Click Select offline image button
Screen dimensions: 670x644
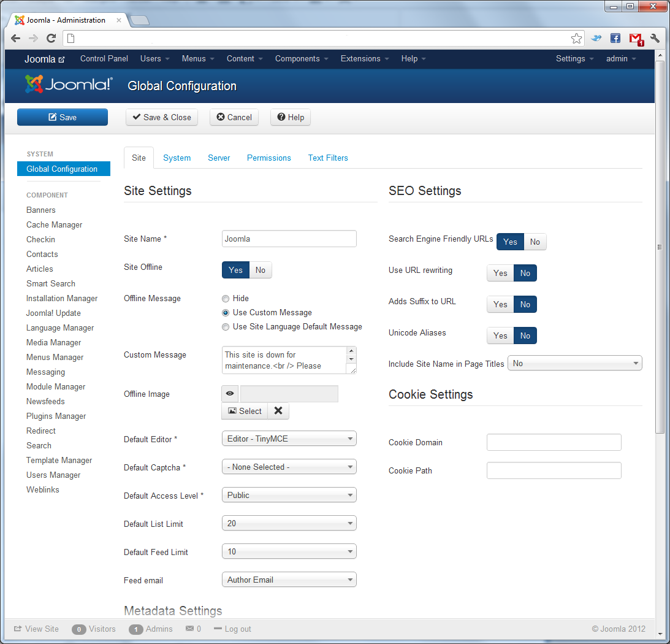click(245, 410)
